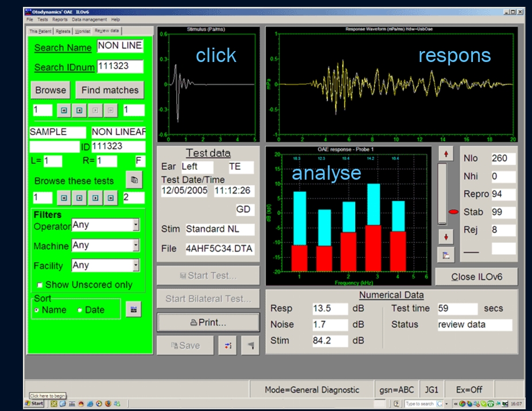Open the Help menu
The height and width of the screenshot is (411, 532).
115,20
